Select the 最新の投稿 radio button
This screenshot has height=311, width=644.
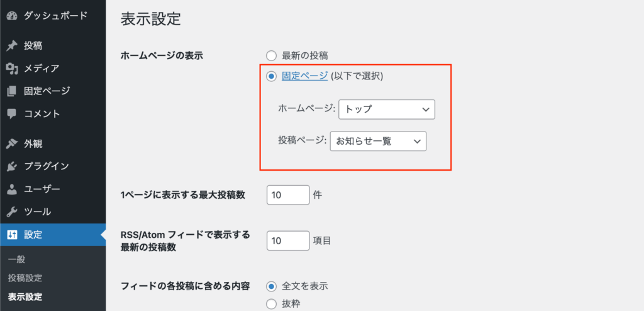pos(272,55)
